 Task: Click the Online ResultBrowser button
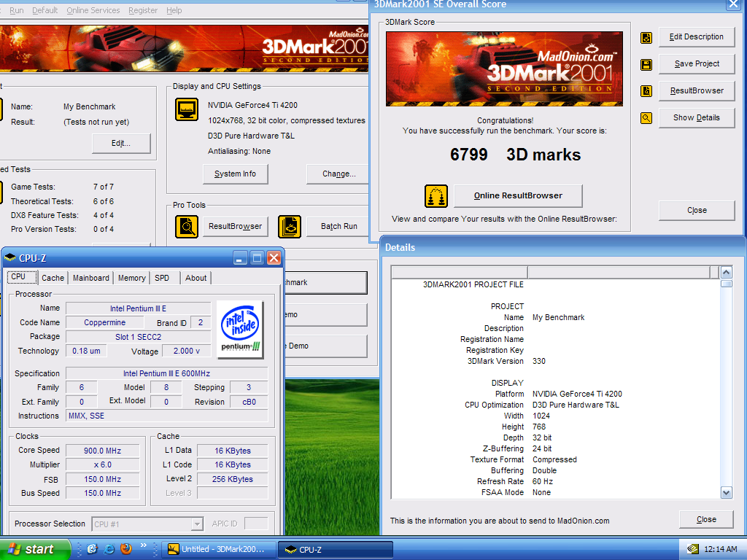pos(518,195)
